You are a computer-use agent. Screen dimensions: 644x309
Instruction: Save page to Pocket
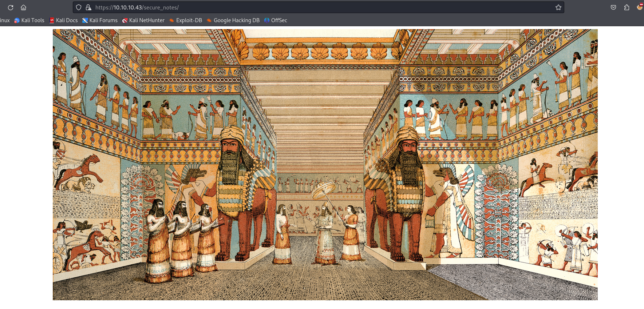pos(613,7)
